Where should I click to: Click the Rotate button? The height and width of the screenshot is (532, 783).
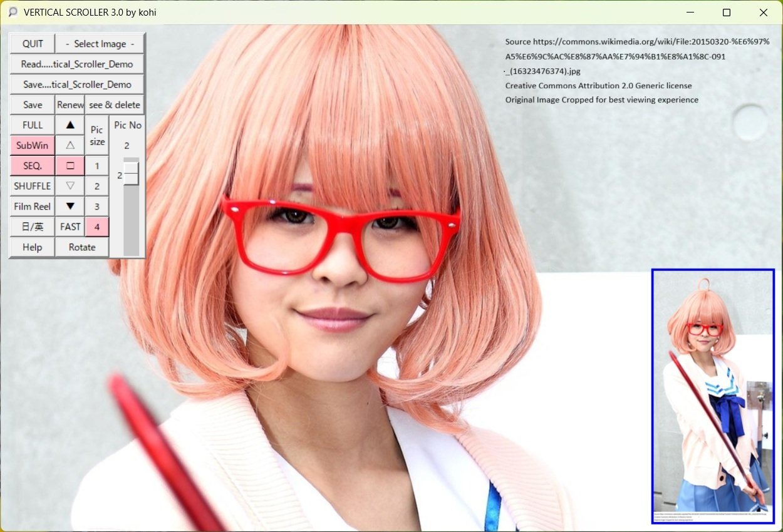pyautogui.click(x=82, y=247)
